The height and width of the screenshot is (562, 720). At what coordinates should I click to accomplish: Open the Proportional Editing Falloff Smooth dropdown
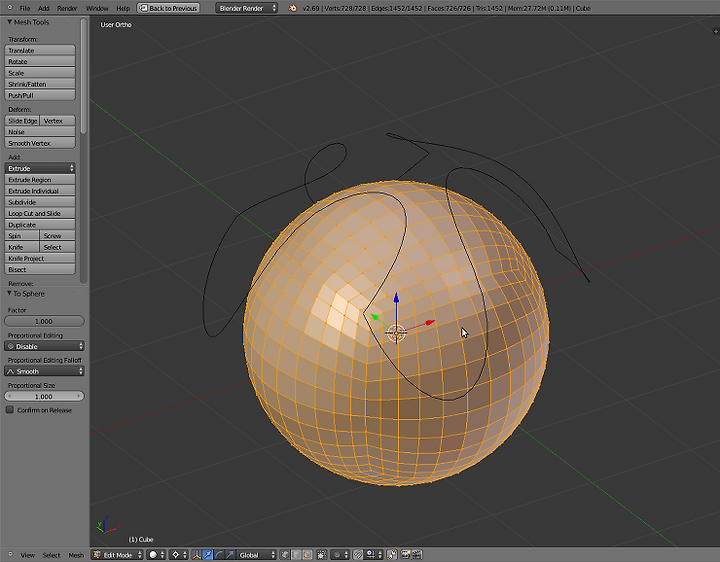coord(45,371)
